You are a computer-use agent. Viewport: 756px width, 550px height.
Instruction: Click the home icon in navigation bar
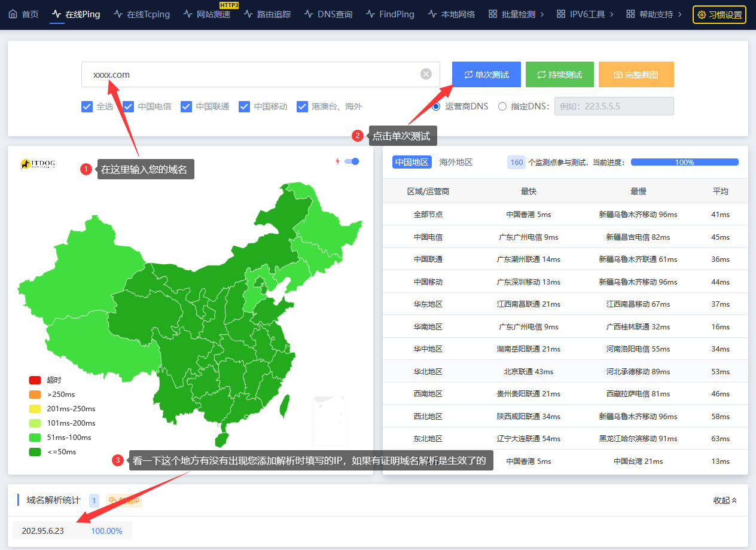point(13,14)
